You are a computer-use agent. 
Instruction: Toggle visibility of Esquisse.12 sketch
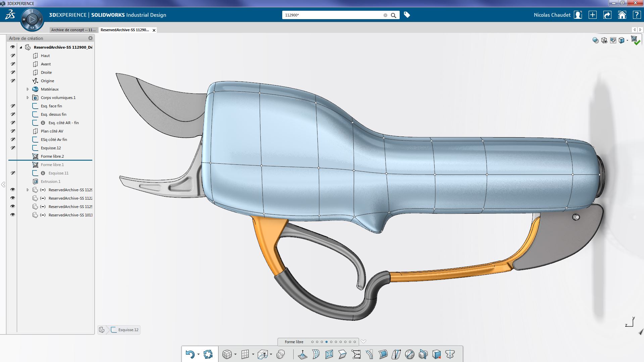[x=13, y=148]
